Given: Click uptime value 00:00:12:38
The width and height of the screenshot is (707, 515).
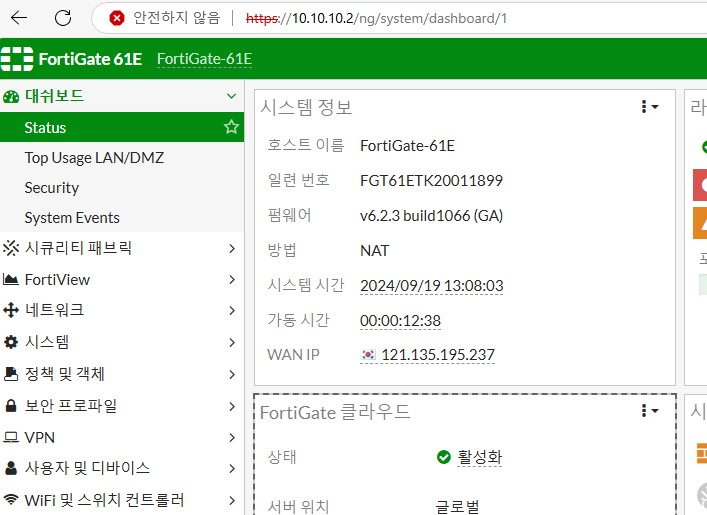Looking at the screenshot, I should (x=400, y=321).
